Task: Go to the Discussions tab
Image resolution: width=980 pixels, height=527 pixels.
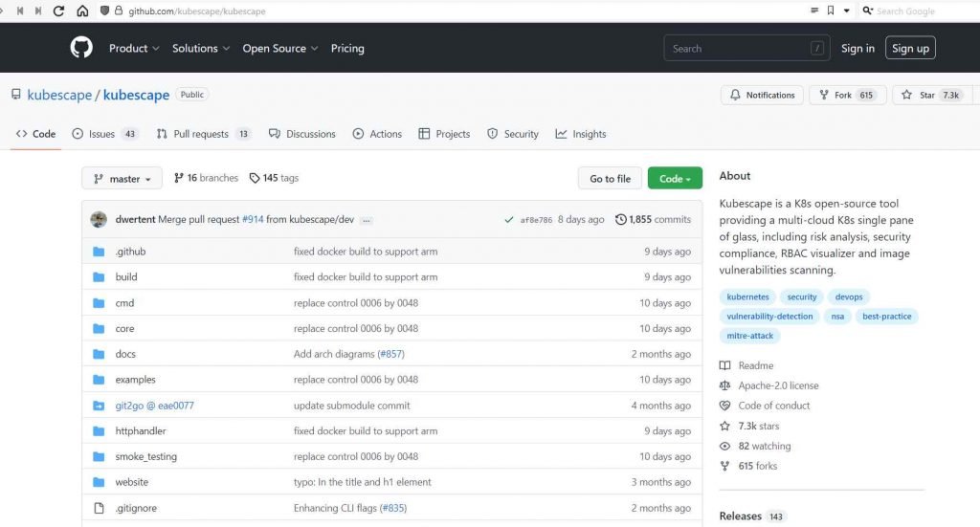Action: click(301, 134)
